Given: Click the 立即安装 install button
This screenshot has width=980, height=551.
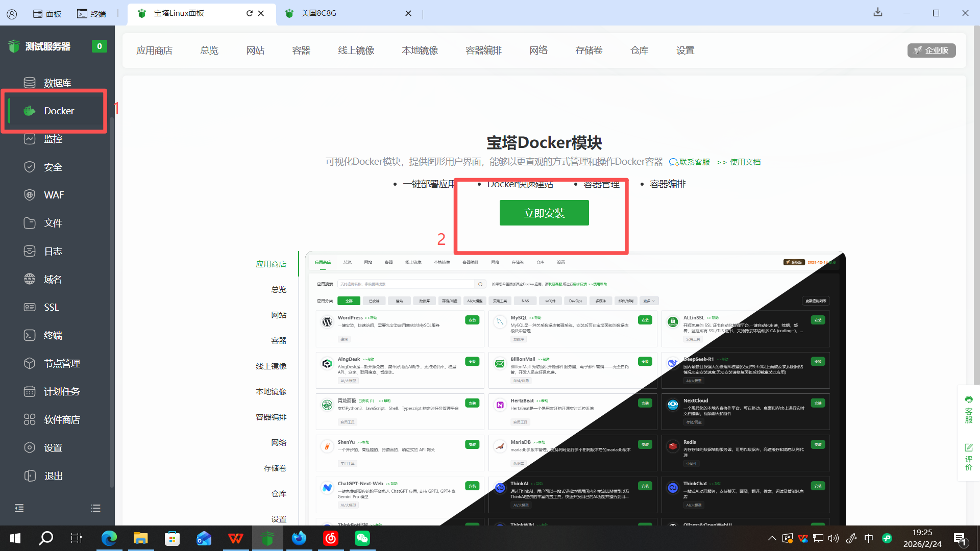Looking at the screenshot, I should click(544, 213).
